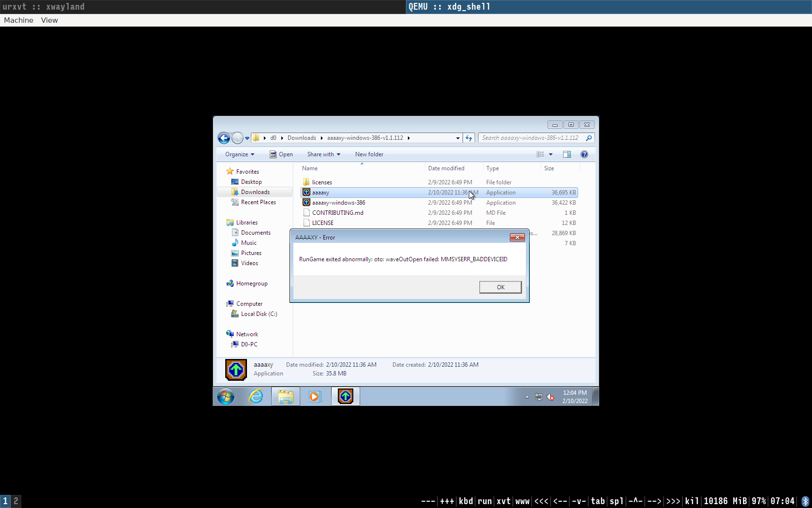
Task: Open the aaaaxy application in the file list
Action: [320, 192]
